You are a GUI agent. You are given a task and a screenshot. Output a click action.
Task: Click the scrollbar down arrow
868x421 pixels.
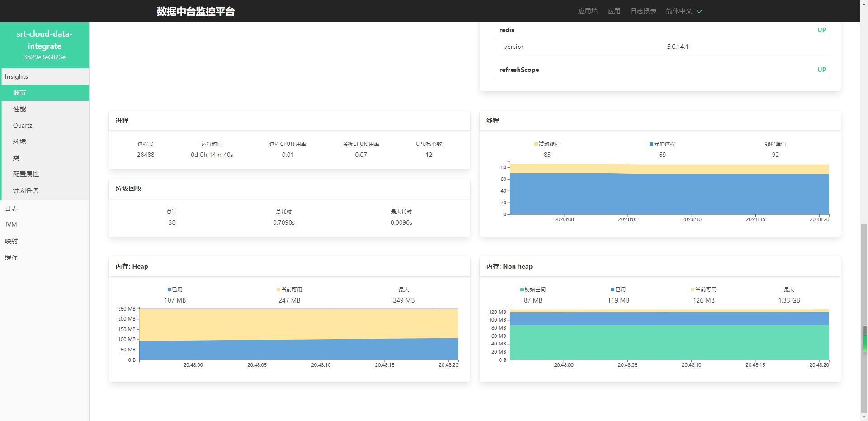point(864,417)
